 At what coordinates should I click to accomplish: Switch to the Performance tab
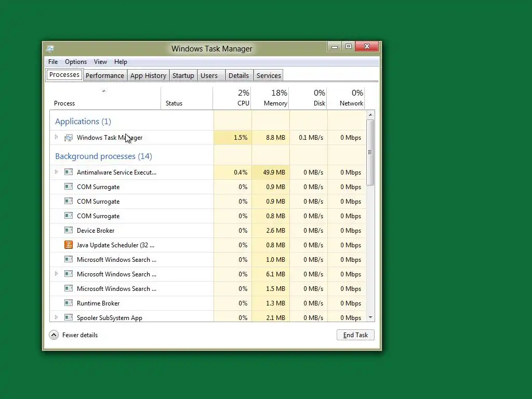click(x=105, y=76)
